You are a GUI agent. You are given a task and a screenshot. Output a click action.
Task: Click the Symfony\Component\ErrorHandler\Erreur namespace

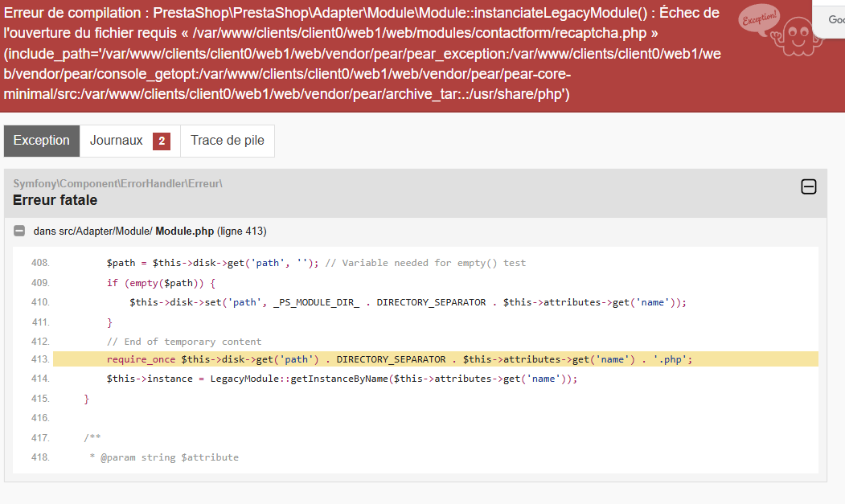pos(118,183)
